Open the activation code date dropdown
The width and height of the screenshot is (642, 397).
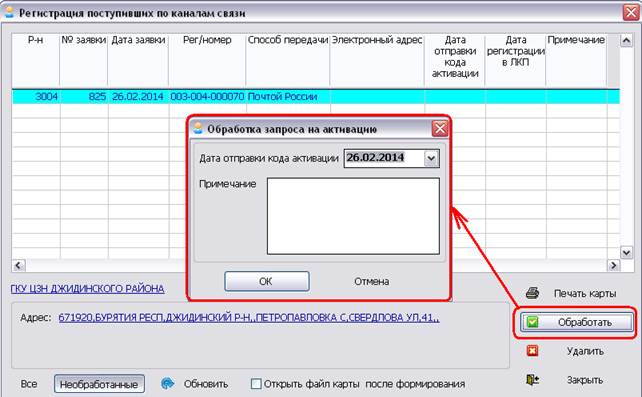pos(431,158)
